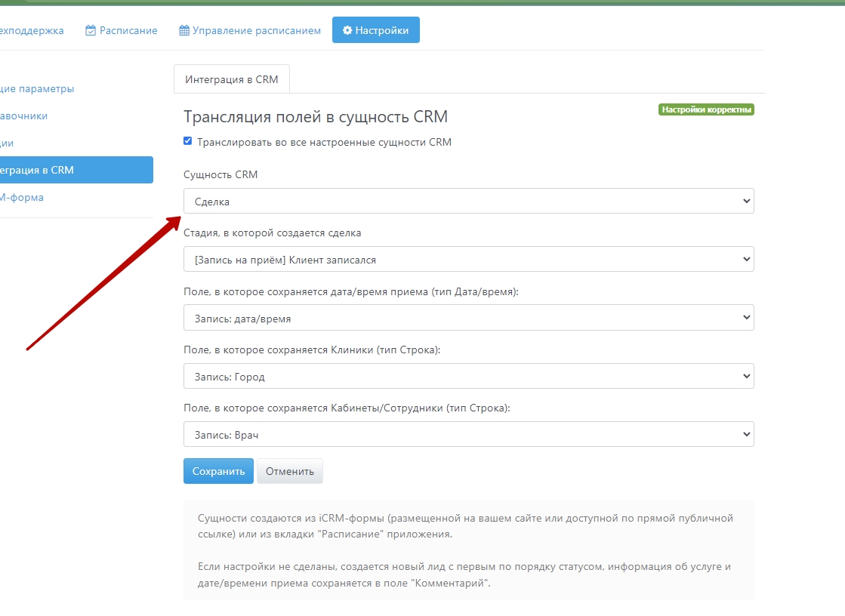Viewport: 845px width, 616px height.
Task: Toggle Транслировать во все настроенные сущности checkbox
Action: (188, 141)
